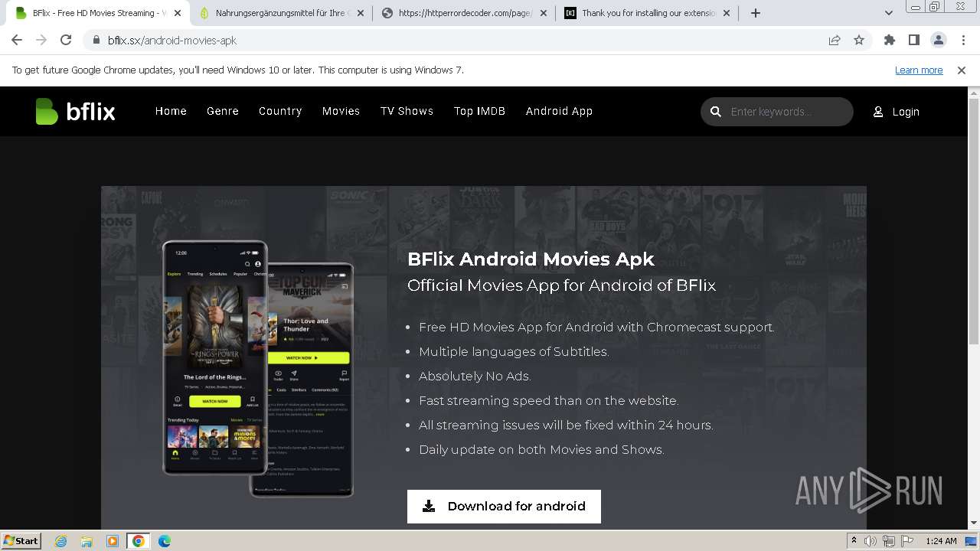Screen dimensions: 980x551
Task: Open the Country menu
Action: [x=280, y=111]
